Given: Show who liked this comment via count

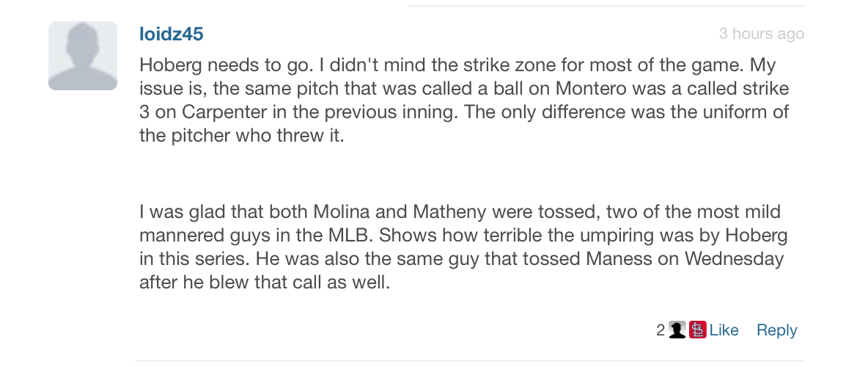Looking at the screenshot, I should [x=661, y=330].
